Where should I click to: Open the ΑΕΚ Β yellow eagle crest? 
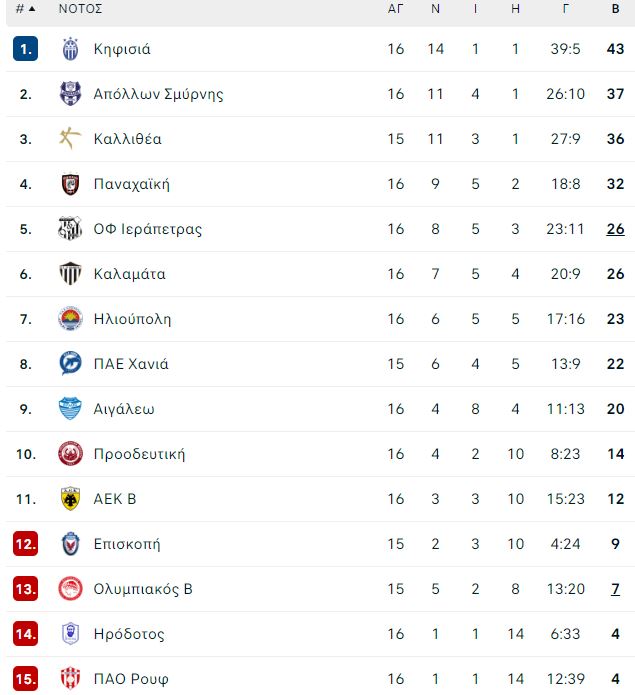tap(70, 499)
